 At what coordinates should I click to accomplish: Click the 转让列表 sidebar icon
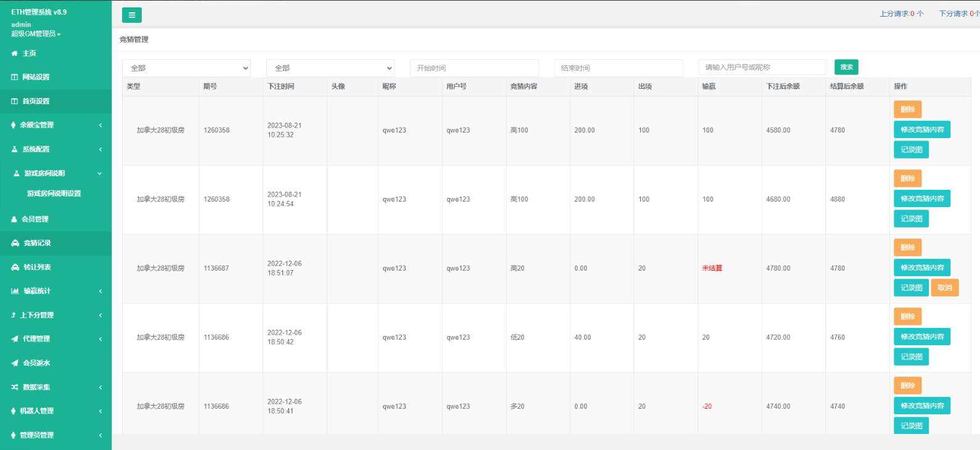(x=15, y=268)
